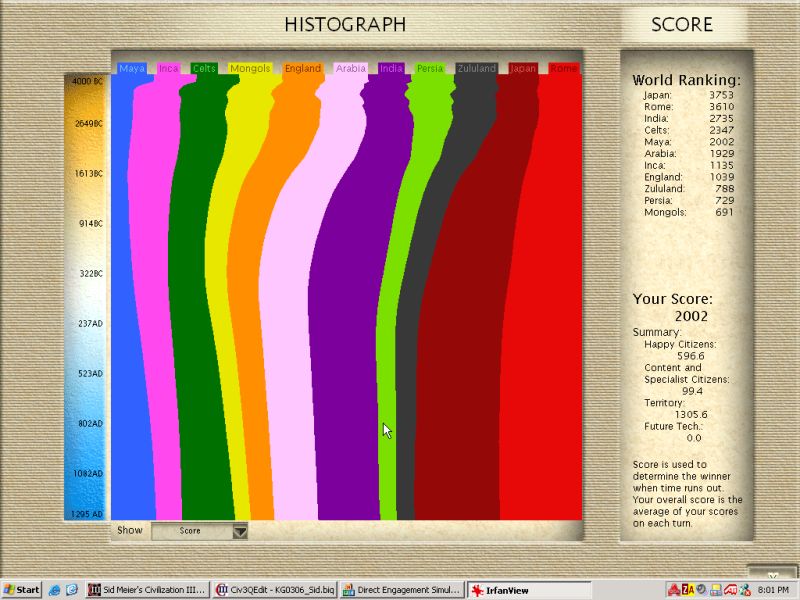Image resolution: width=800 pixels, height=600 pixels.
Task: Click the Start button on taskbar
Action: tap(22, 590)
